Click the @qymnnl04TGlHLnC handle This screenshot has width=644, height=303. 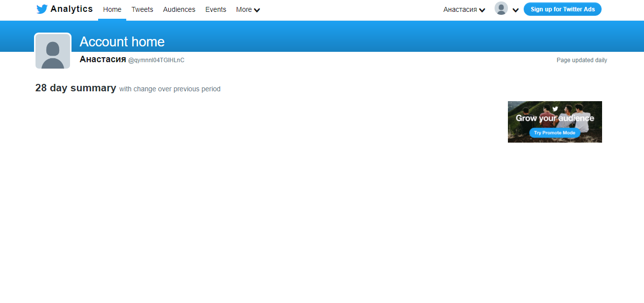tap(156, 60)
